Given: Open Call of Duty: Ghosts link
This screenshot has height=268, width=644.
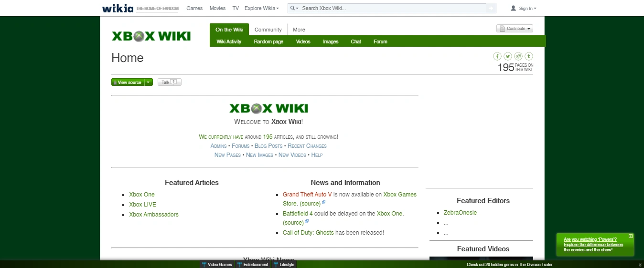Looking at the screenshot, I should tap(308, 233).
